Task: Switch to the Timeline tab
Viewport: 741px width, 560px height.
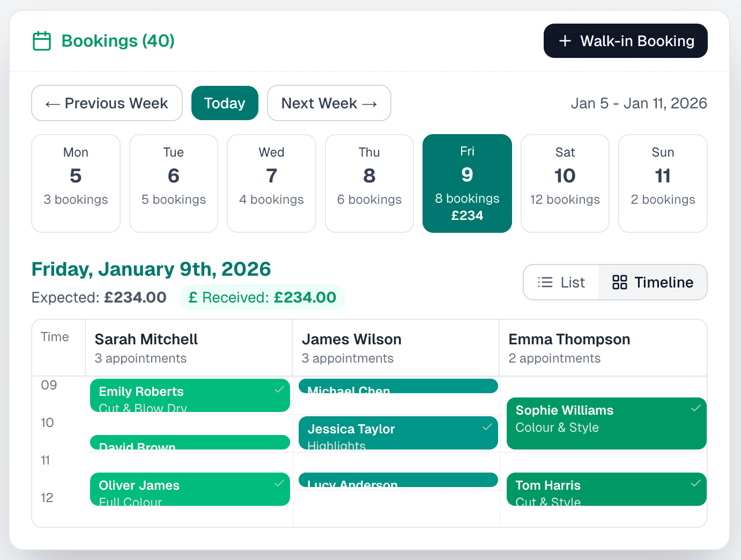Action: pos(653,282)
